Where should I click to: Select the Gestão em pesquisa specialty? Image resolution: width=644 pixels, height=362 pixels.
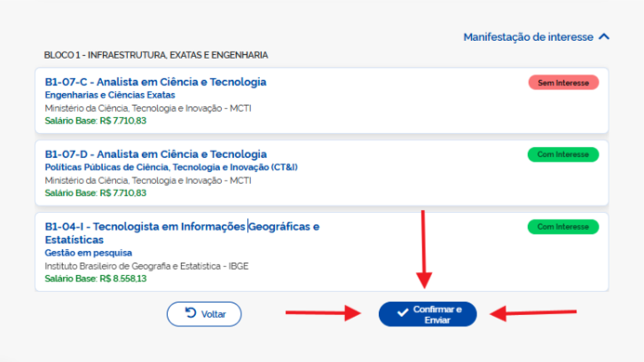88,253
